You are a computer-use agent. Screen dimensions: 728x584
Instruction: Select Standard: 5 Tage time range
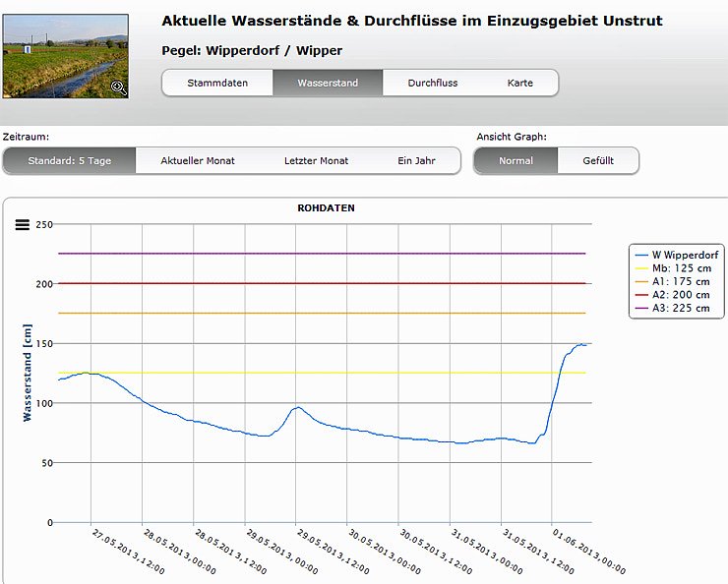click(69, 160)
